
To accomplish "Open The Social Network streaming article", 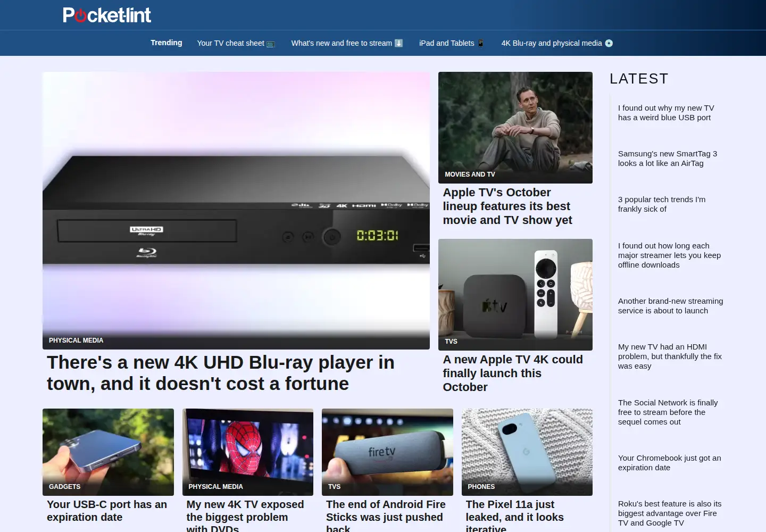I will pyautogui.click(x=668, y=412).
